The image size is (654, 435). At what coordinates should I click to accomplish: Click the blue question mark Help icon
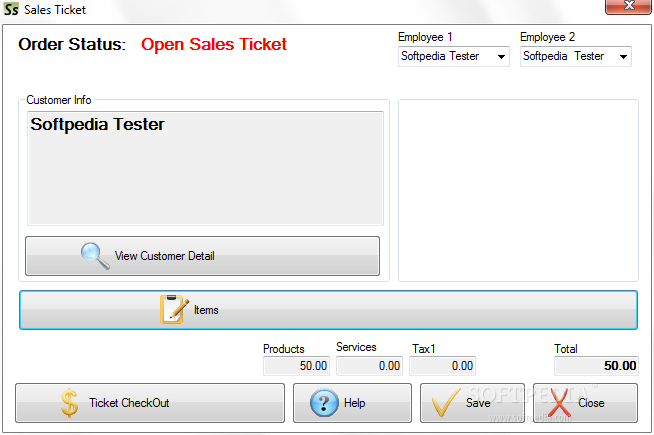click(324, 403)
